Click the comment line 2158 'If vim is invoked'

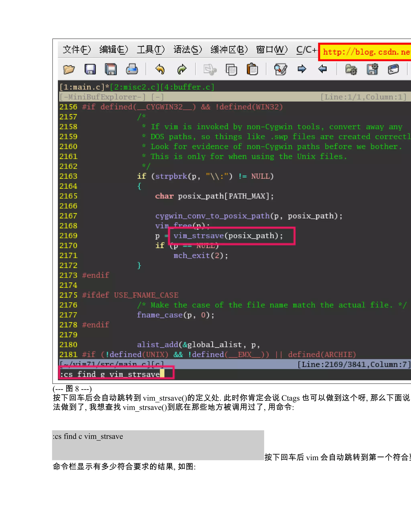coord(272,127)
